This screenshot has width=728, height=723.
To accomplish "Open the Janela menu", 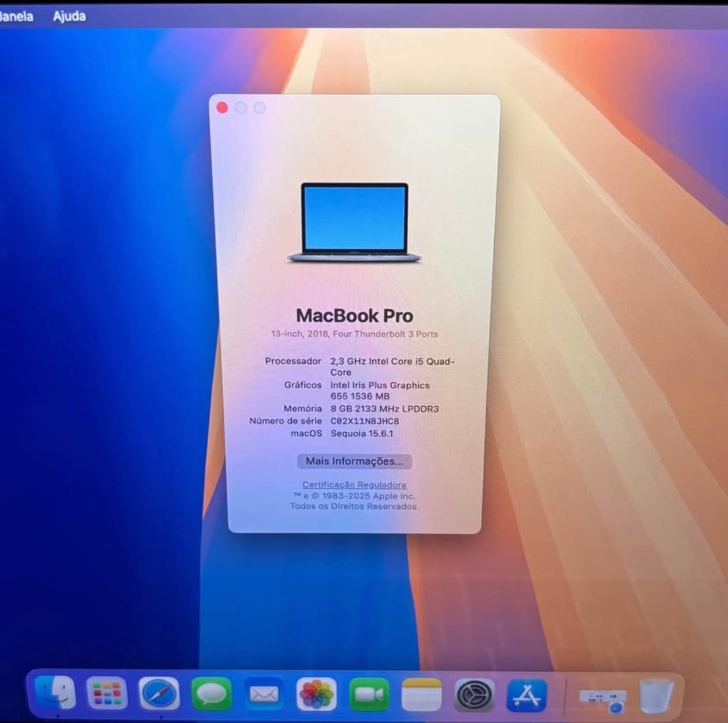I will click(x=17, y=16).
